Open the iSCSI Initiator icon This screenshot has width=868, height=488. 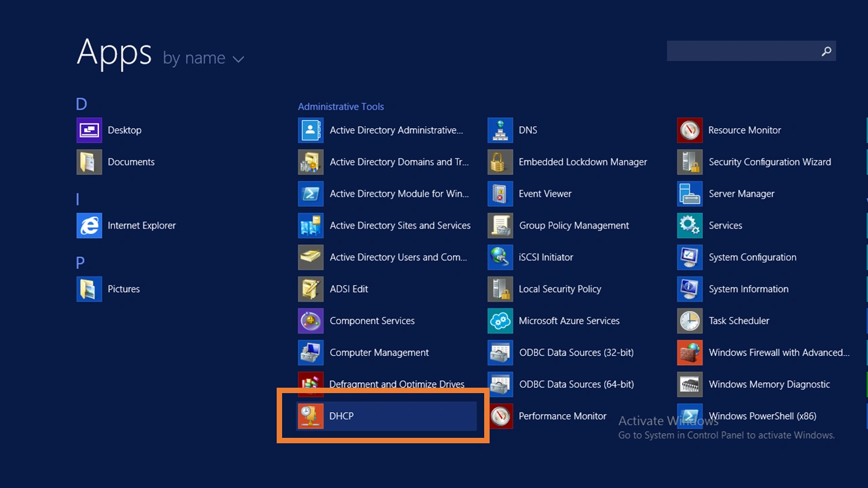(500, 258)
